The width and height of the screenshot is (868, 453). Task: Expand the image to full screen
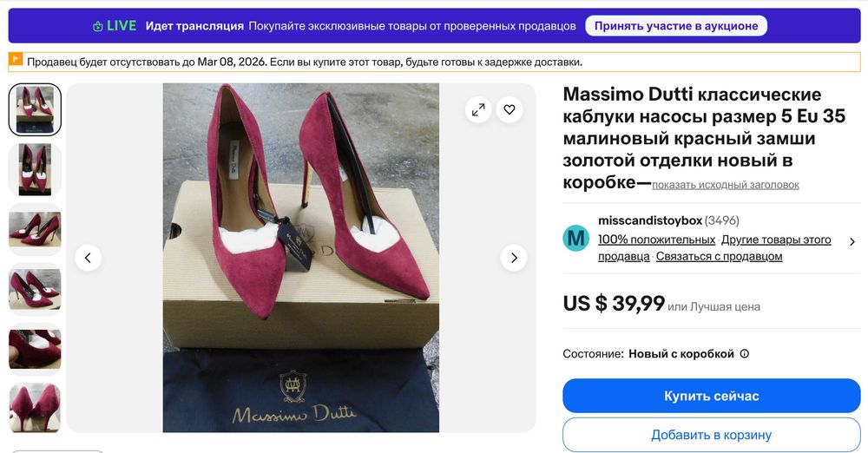pyautogui.click(x=478, y=109)
